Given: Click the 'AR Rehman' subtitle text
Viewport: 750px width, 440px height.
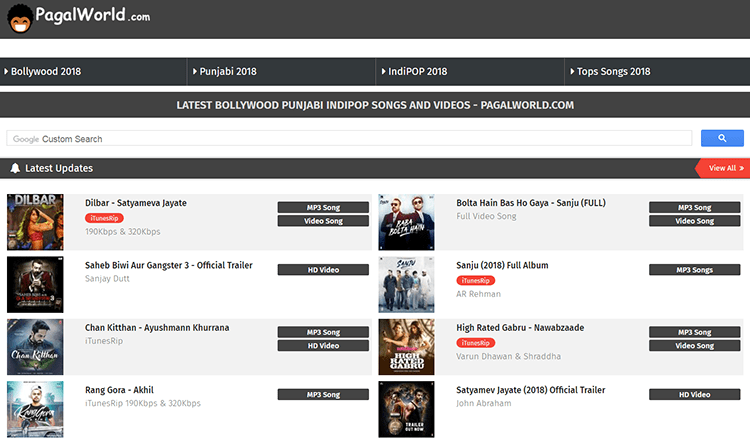Looking at the screenshot, I should 478,294.
